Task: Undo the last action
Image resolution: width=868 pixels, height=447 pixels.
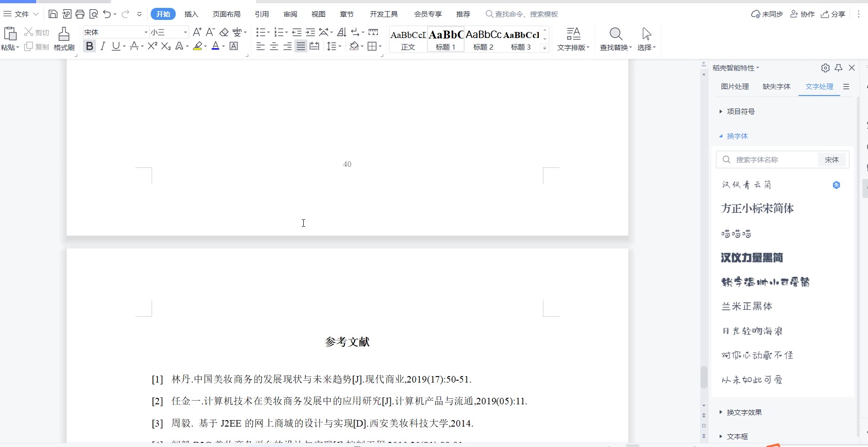Action: pos(107,14)
